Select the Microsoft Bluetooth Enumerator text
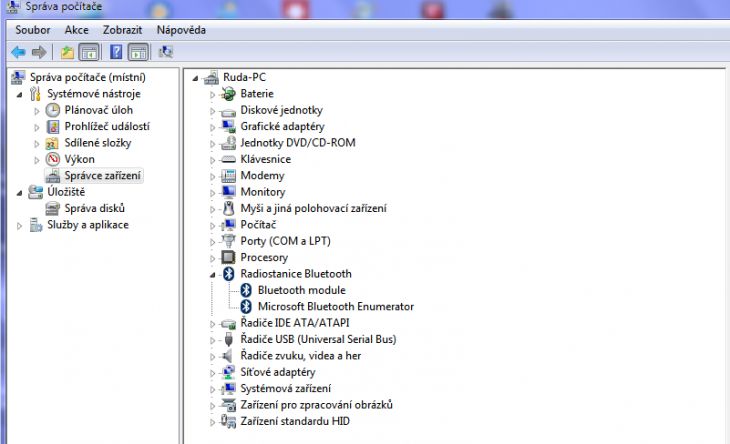 coord(336,306)
